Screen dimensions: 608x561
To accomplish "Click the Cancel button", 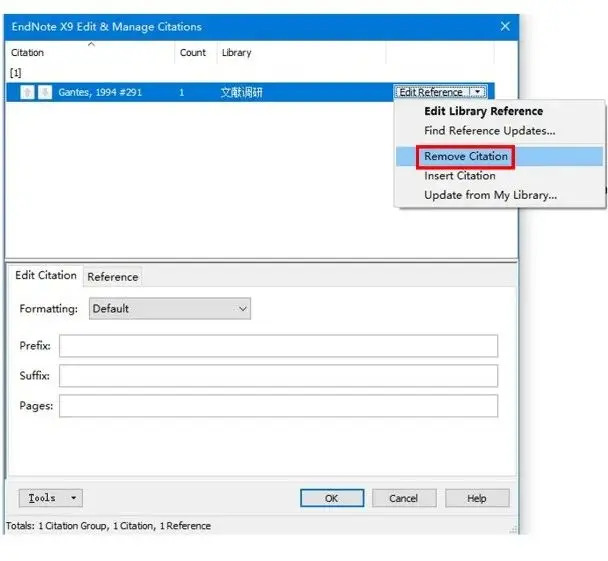I will pyautogui.click(x=404, y=498).
